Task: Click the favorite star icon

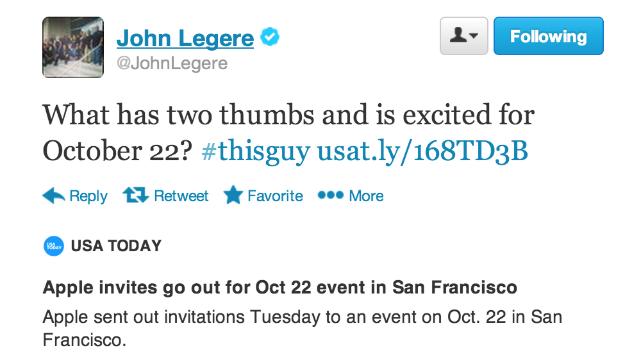Action: [233, 195]
